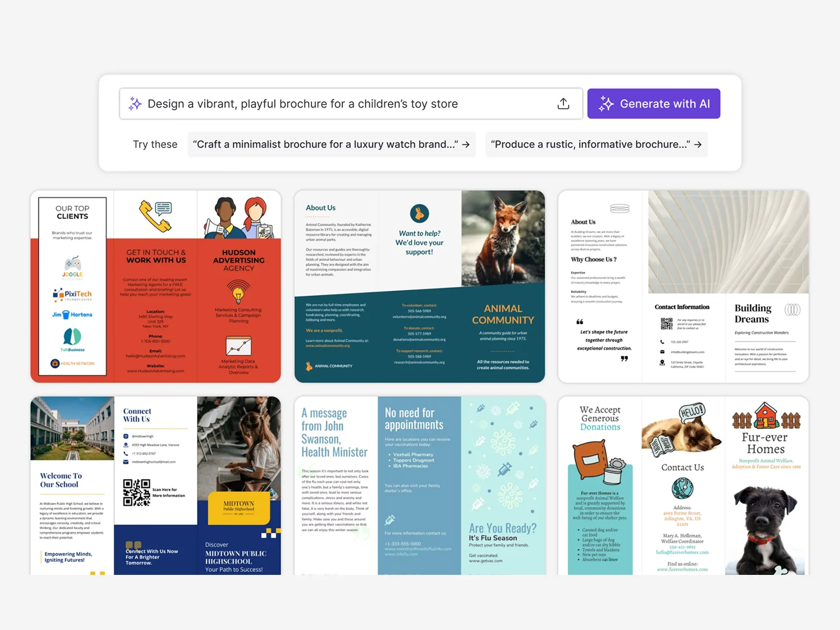Click the GET IN TOUCH & WORK WITH US heading
This screenshot has width=840, height=630.
pyautogui.click(x=156, y=256)
